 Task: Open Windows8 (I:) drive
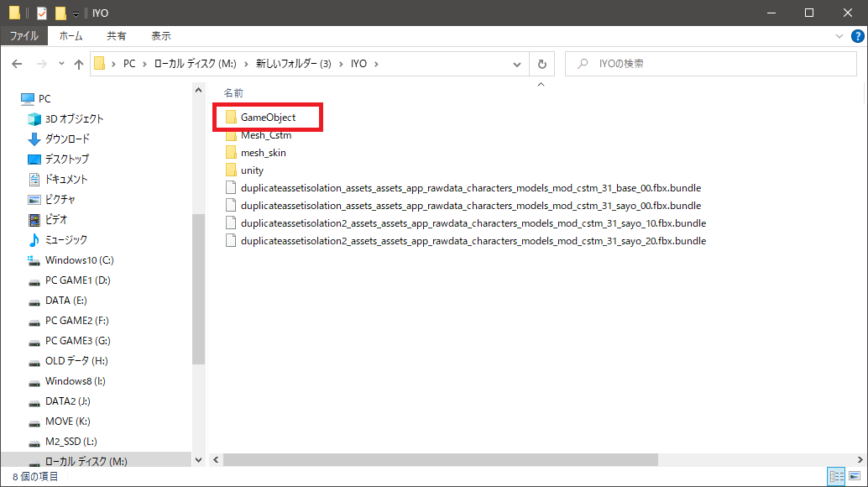tap(66, 381)
